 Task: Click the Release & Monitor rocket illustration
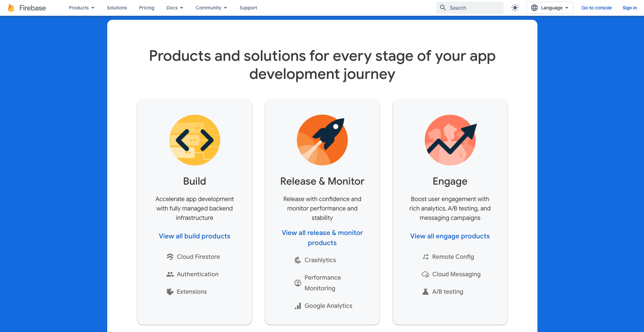(x=322, y=140)
